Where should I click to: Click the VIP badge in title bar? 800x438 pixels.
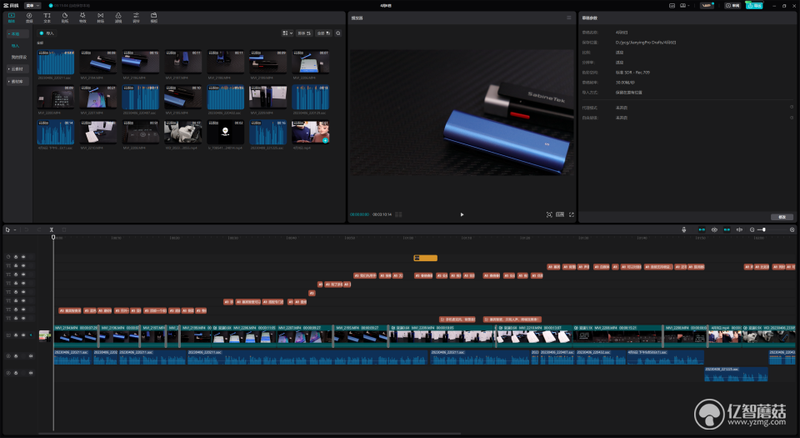coord(707,6)
